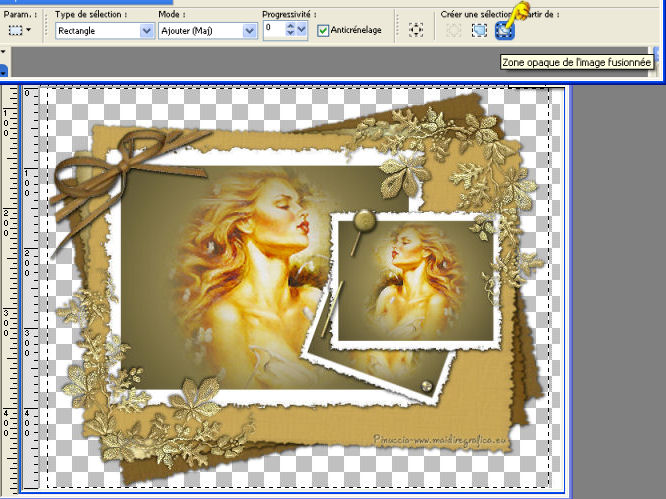Click the Progressivité spinner arrows
Image resolution: width=666 pixels, height=499 pixels.
tap(291, 30)
